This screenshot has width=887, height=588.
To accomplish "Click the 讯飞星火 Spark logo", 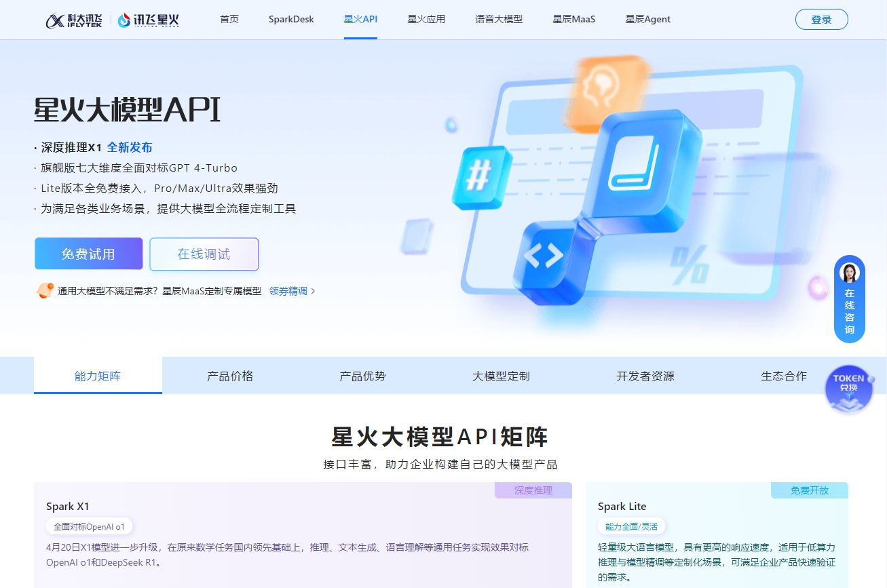I will point(148,20).
